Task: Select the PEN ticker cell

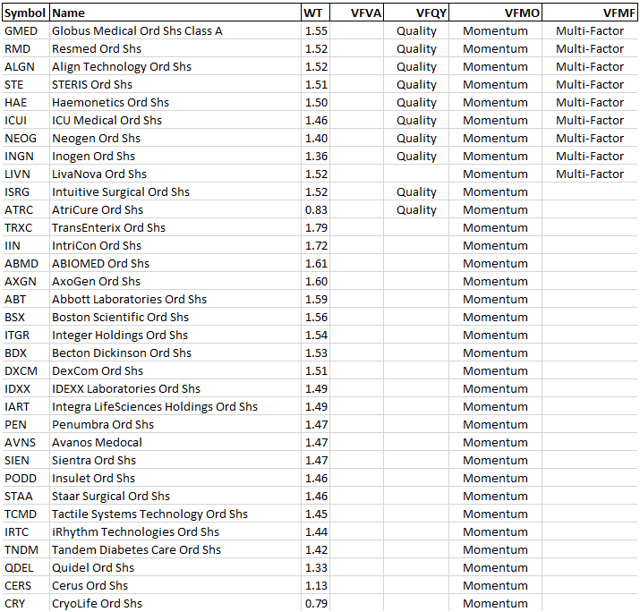Action: coord(25,425)
